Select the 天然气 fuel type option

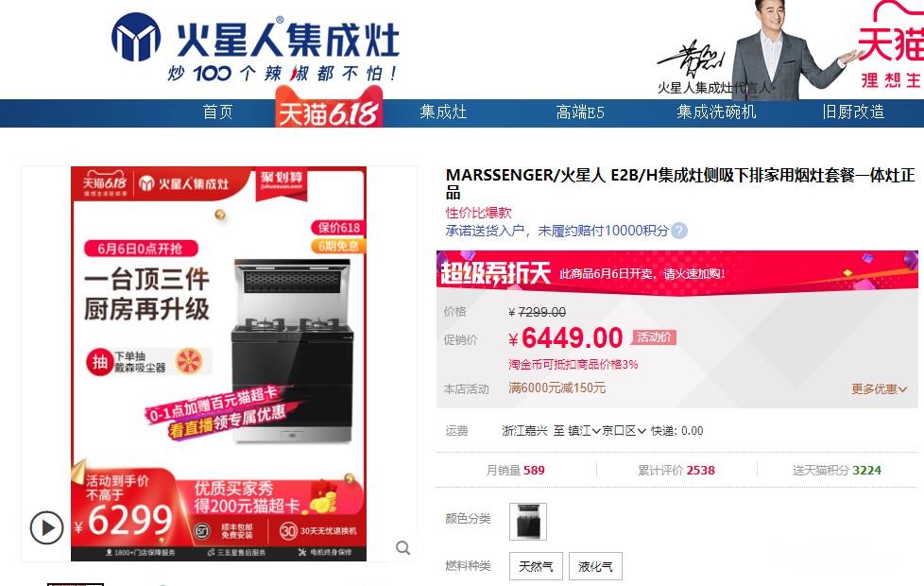click(x=536, y=566)
